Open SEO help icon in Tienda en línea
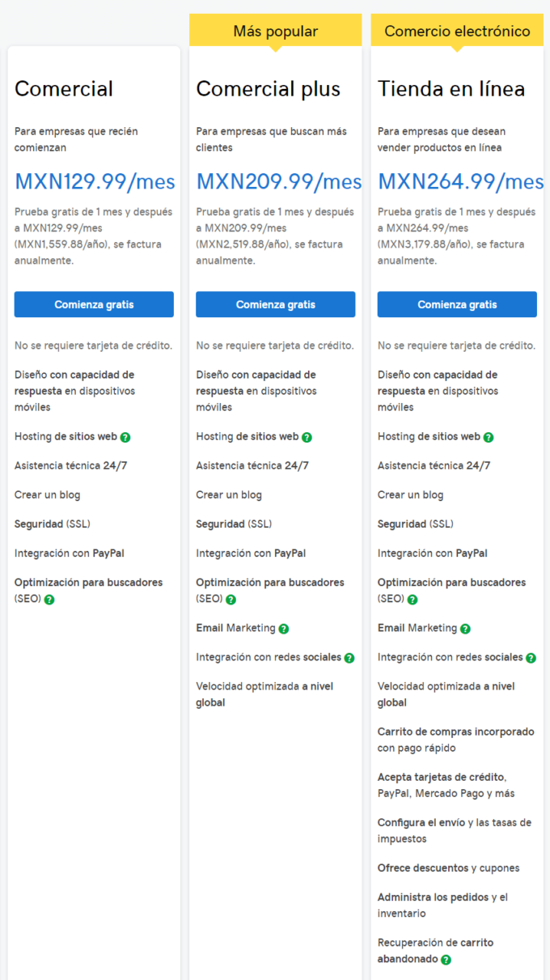 412,600
